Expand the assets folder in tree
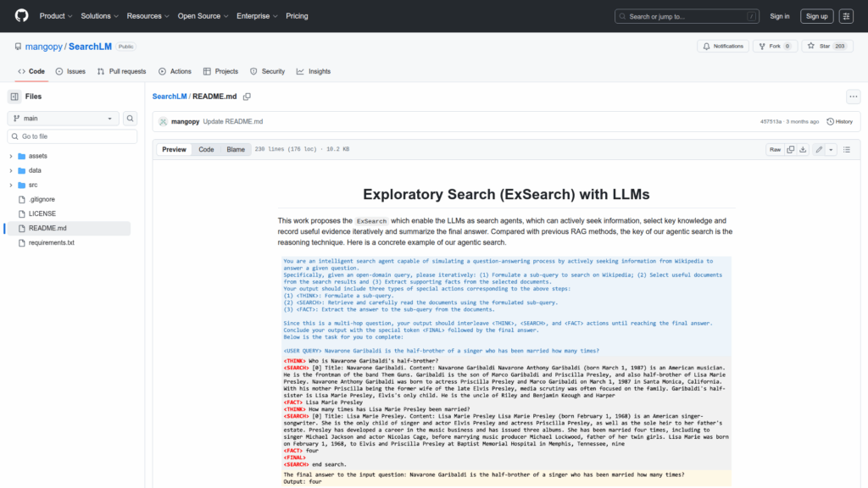Viewport: 868px width, 488px height. (12, 157)
